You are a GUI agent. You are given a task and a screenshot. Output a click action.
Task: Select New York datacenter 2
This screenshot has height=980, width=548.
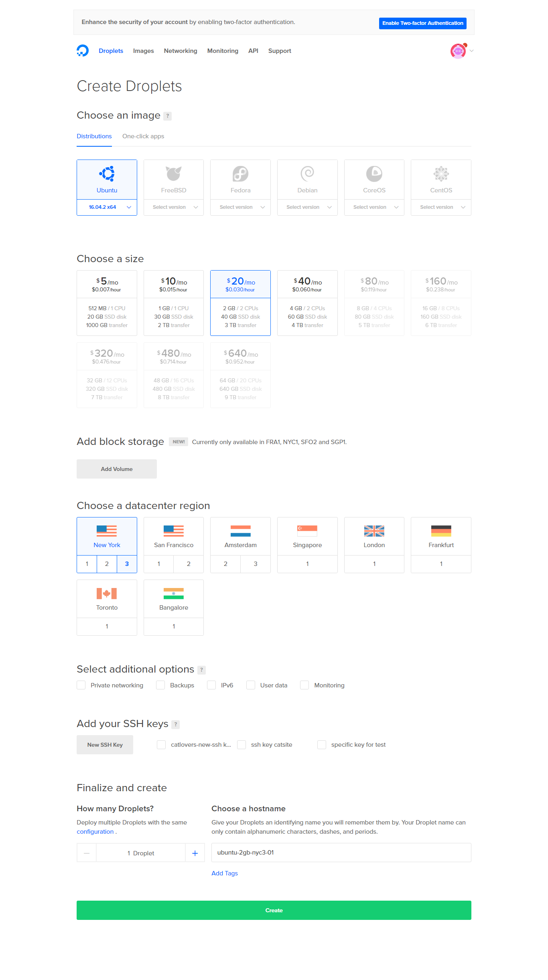pyautogui.click(x=107, y=564)
